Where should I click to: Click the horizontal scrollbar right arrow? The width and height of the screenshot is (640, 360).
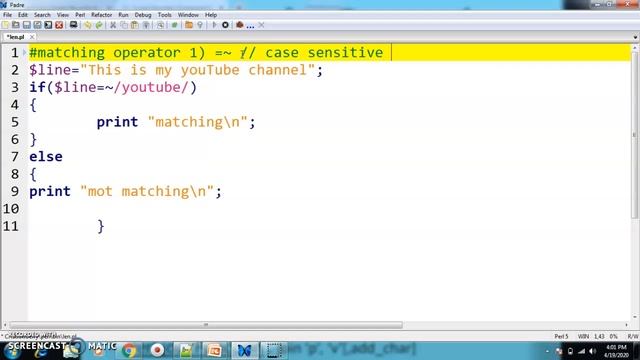[627, 325]
